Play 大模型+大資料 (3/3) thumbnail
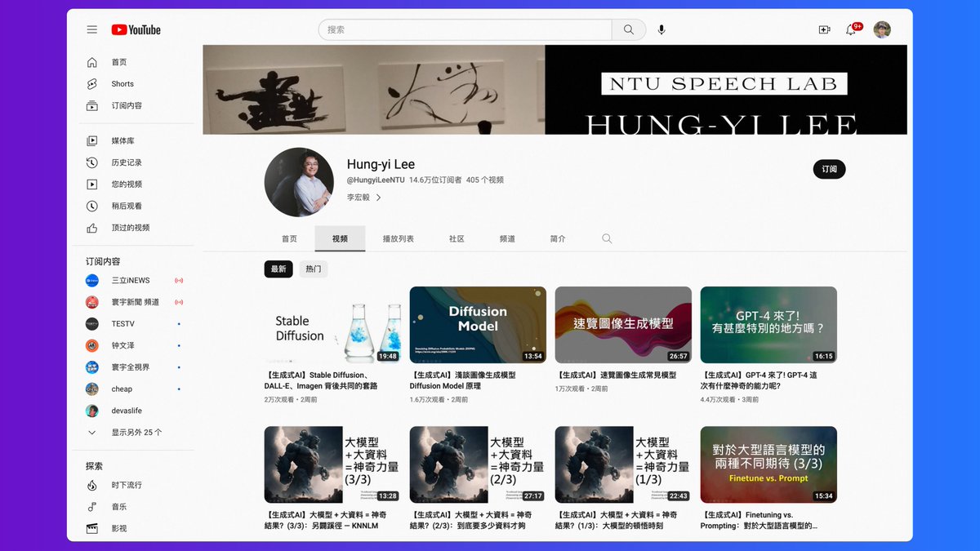Image resolution: width=980 pixels, height=551 pixels. pos(332,464)
